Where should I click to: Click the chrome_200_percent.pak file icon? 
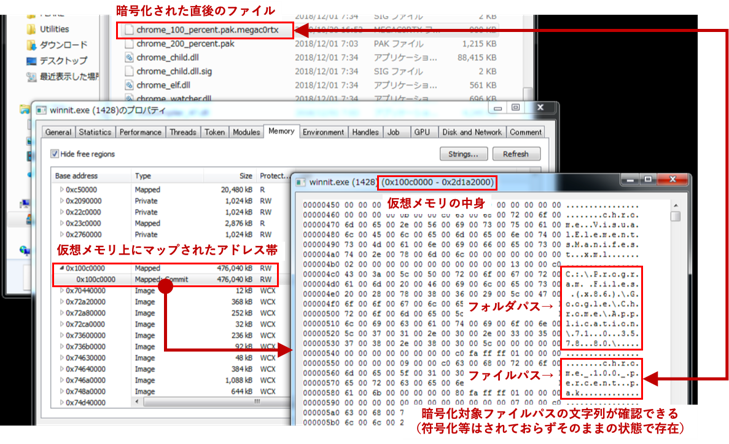click(x=129, y=44)
